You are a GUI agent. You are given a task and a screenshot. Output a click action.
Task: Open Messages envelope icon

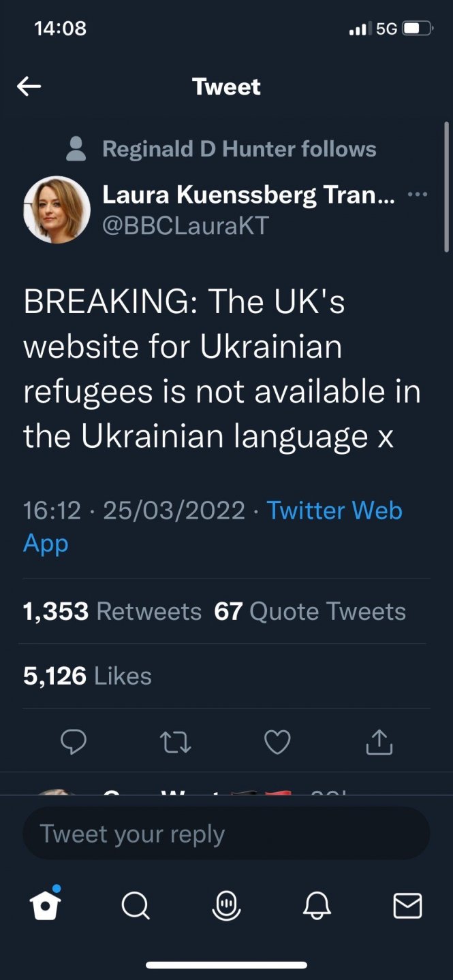click(407, 906)
